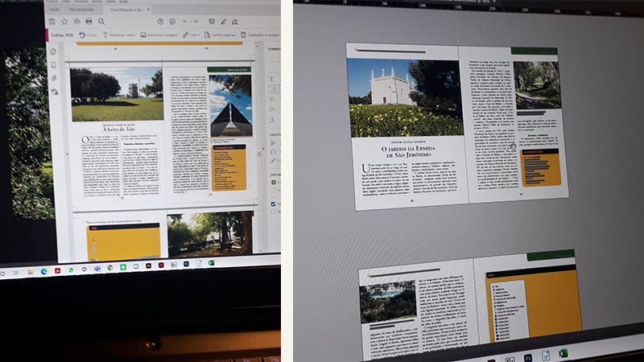The width and height of the screenshot is (644, 362).
Task: Open the Cabeçalho e rodapé dropdown
Action: point(262,35)
